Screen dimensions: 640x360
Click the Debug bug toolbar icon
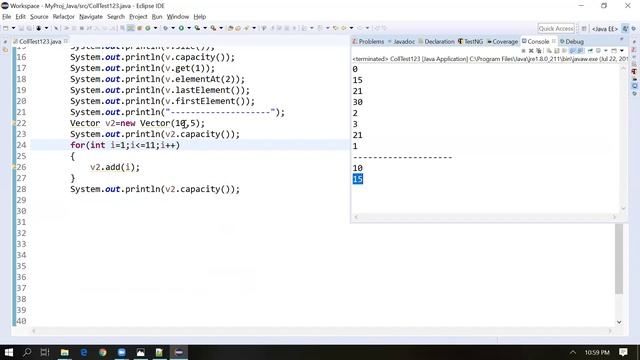(x=165, y=28)
